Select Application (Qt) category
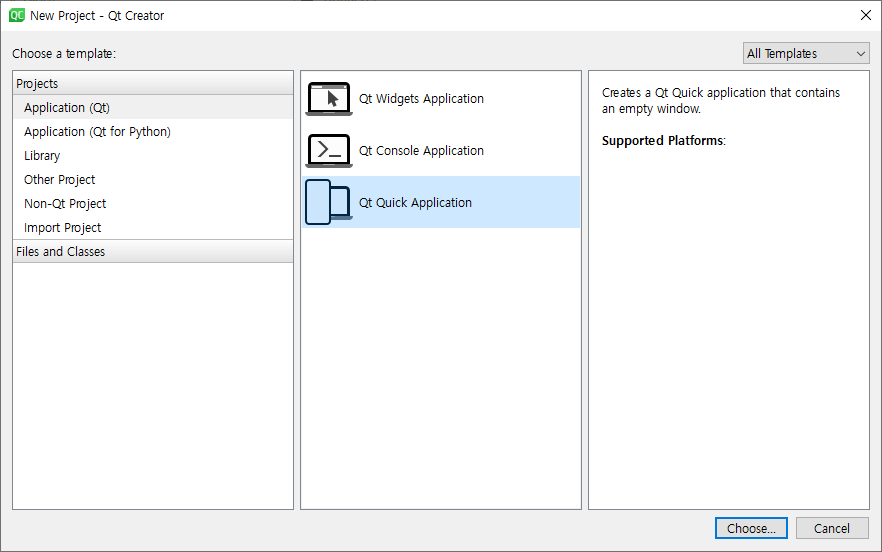 (x=153, y=107)
